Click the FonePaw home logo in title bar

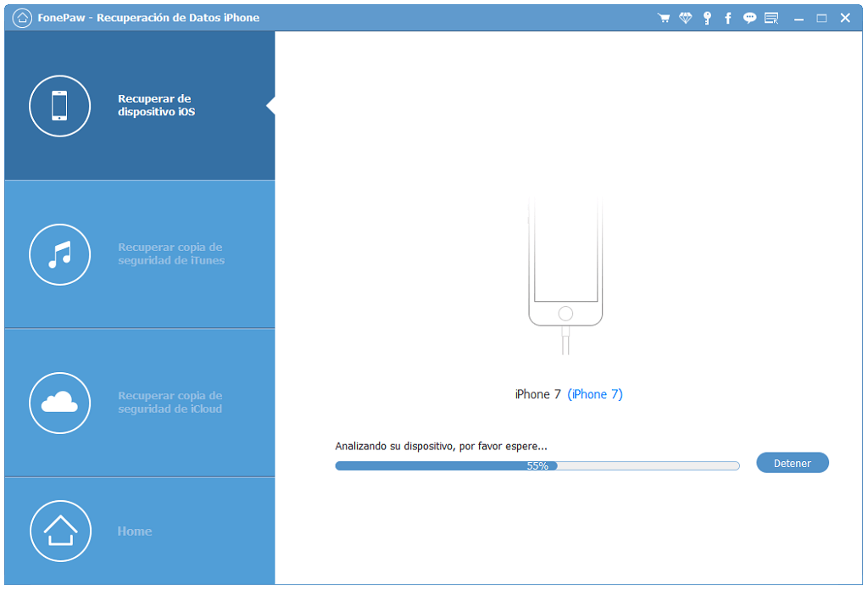tap(22, 18)
